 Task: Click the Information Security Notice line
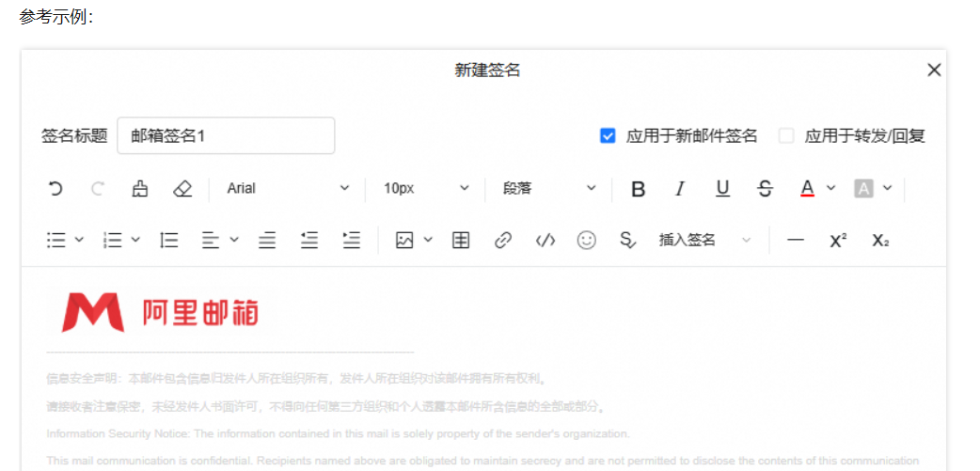(339, 433)
